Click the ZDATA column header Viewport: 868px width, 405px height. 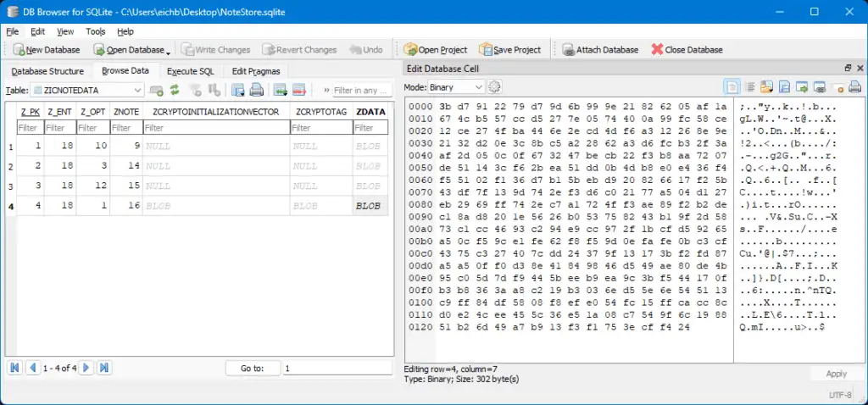[371, 112]
